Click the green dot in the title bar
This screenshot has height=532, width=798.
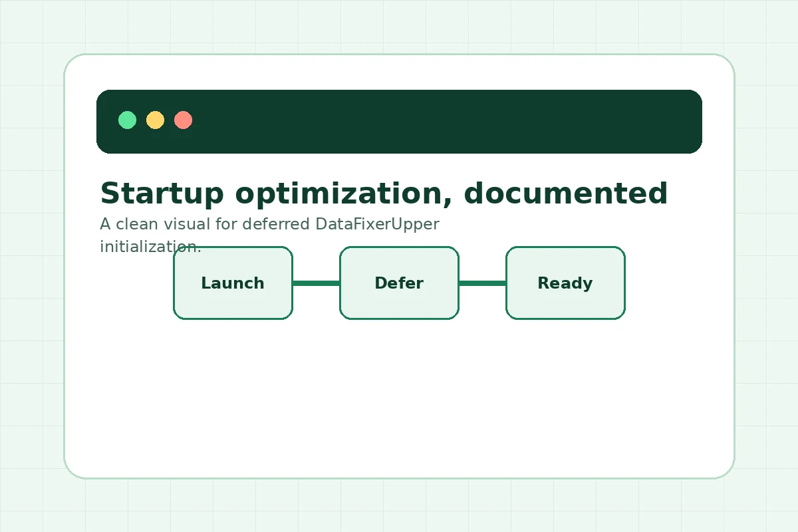[x=127, y=120]
